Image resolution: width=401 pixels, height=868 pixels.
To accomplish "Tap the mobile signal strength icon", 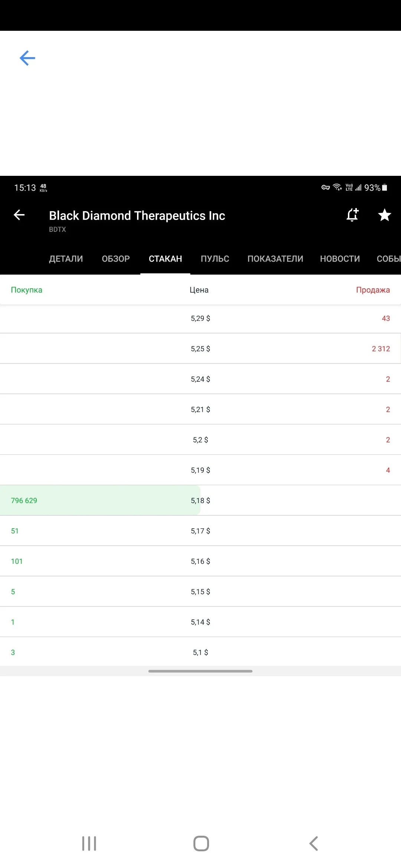I will click(358, 188).
